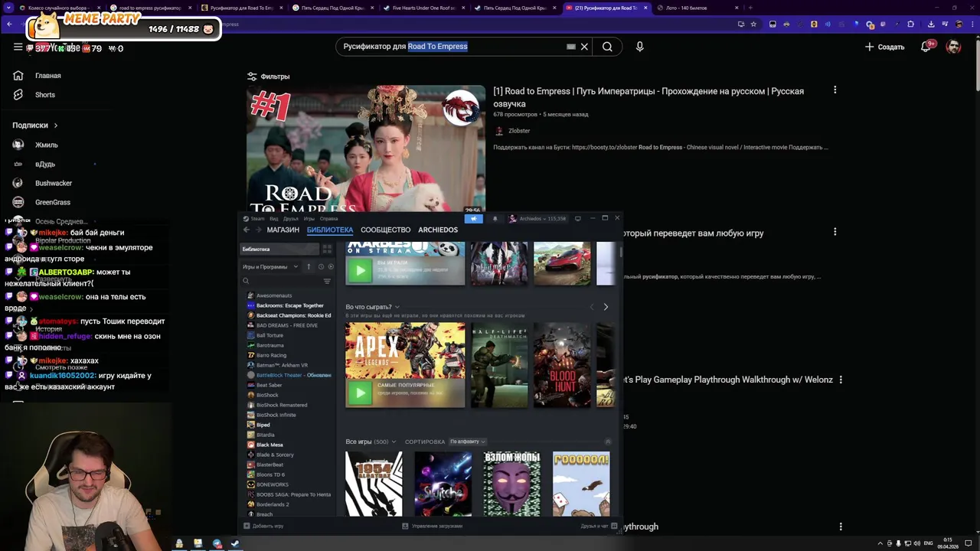Image resolution: width=980 pixels, height=551 pixels.
Task: Bookmark this page with the star icon
Action: 753,24
